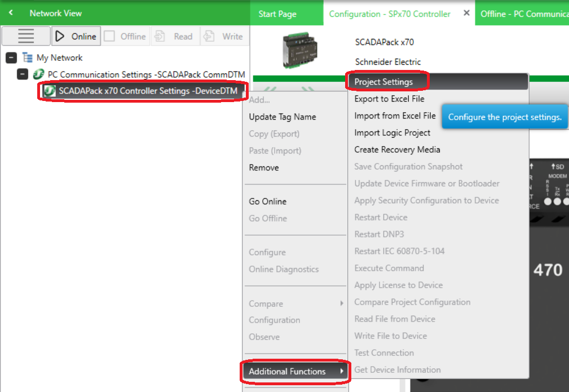Click the PC Communication Settings node icon
This screenshot has height=392, width=569.
38,74
